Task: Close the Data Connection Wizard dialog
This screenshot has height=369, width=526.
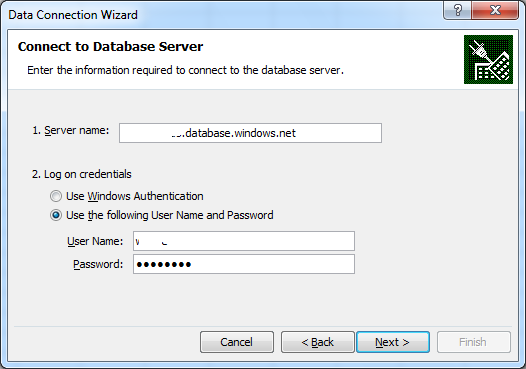Action: tap(495, 10)
